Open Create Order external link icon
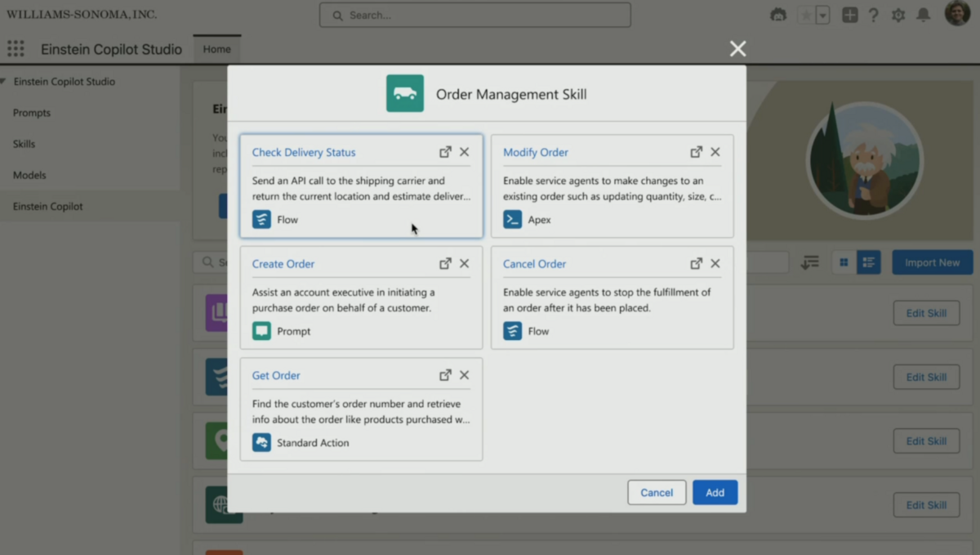 445,264
